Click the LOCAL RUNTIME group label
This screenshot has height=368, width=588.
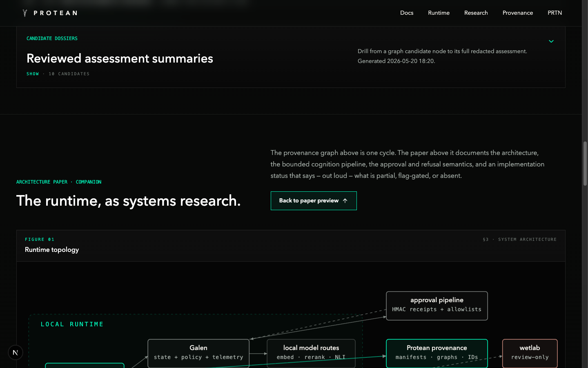click(x=72, y=324)
